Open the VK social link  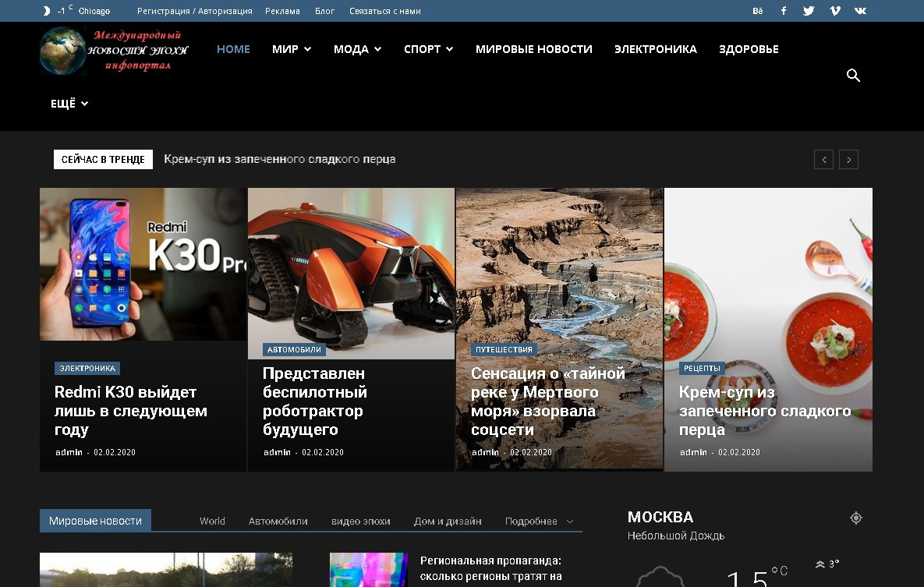pos(860,11)
